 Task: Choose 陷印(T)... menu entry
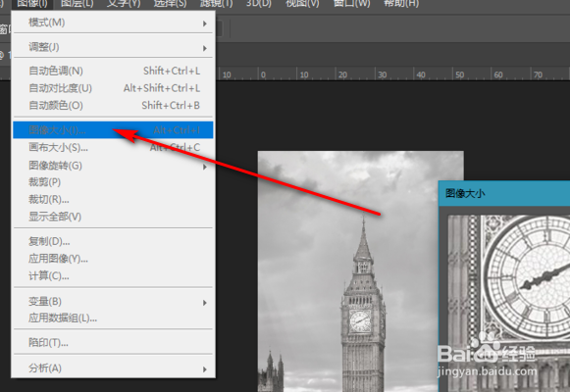point(113,343)
